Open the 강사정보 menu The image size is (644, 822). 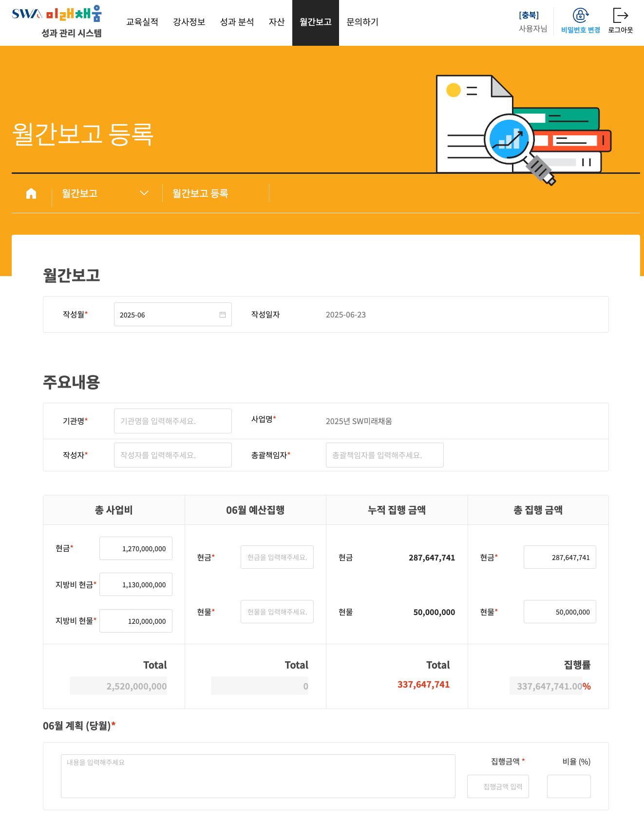tap(189, 22)
